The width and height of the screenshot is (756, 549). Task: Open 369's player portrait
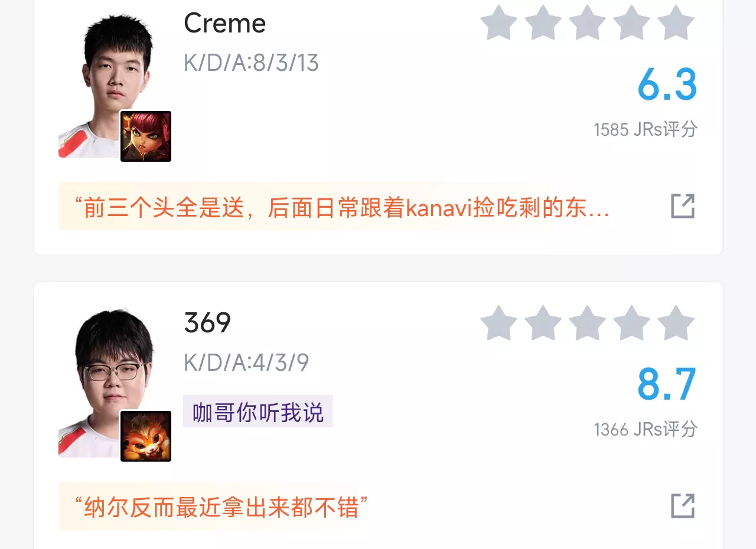tap(106, 384)
